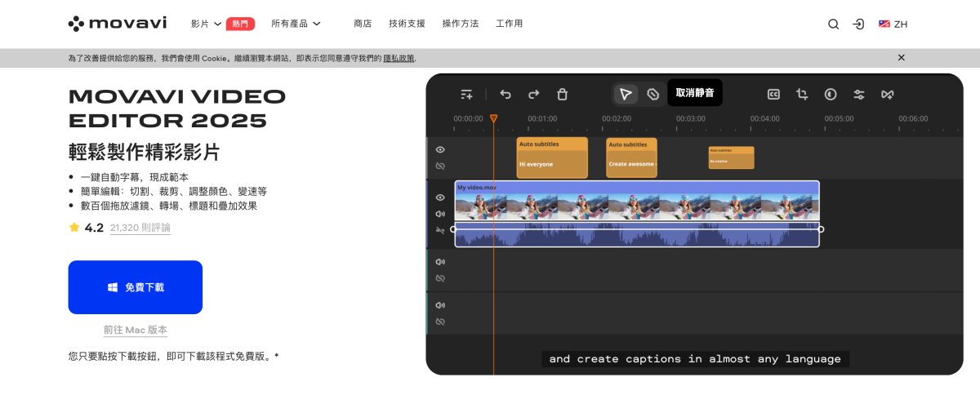Select the crop tool icon
Viewport: 980px width, 404px height.
click(802, 95)
